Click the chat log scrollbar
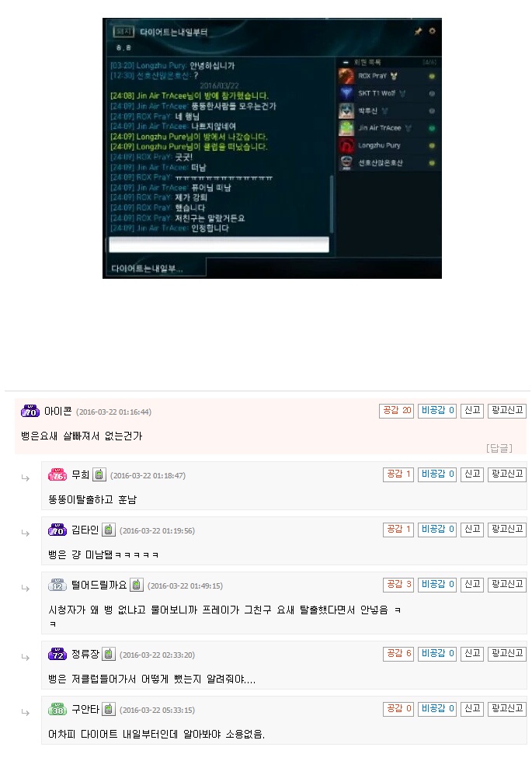This screenshot has width=532, height=761. point(332,203)
